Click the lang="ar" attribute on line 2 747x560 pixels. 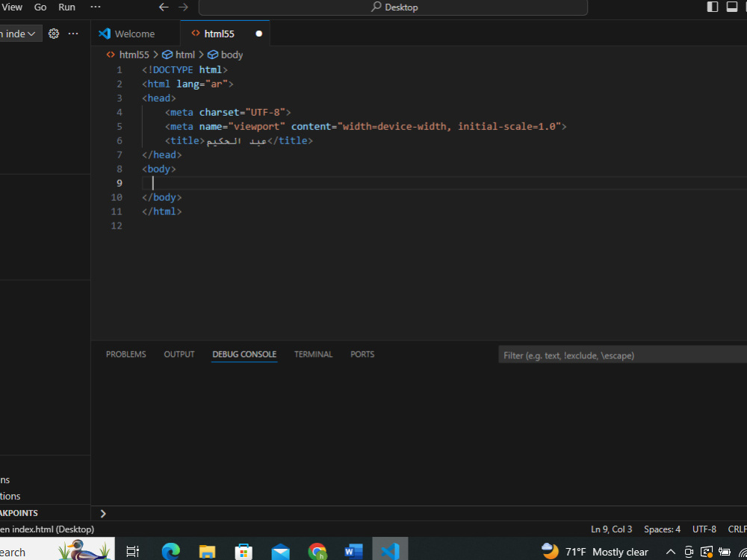point(202,84)
